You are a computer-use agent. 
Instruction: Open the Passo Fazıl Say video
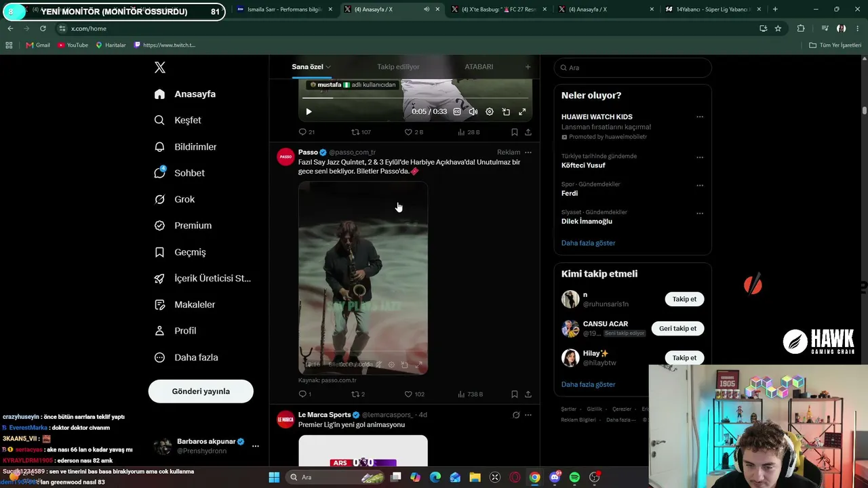click(x=363, y=278)
